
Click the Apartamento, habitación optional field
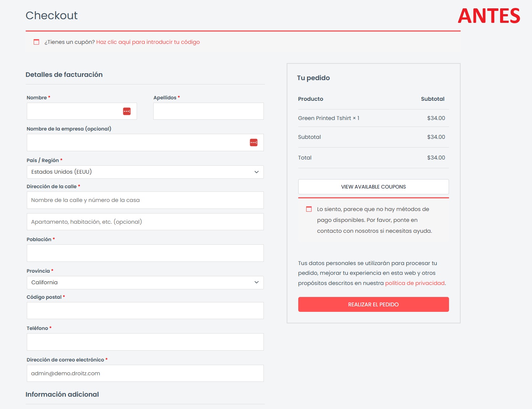click(145, 222)
